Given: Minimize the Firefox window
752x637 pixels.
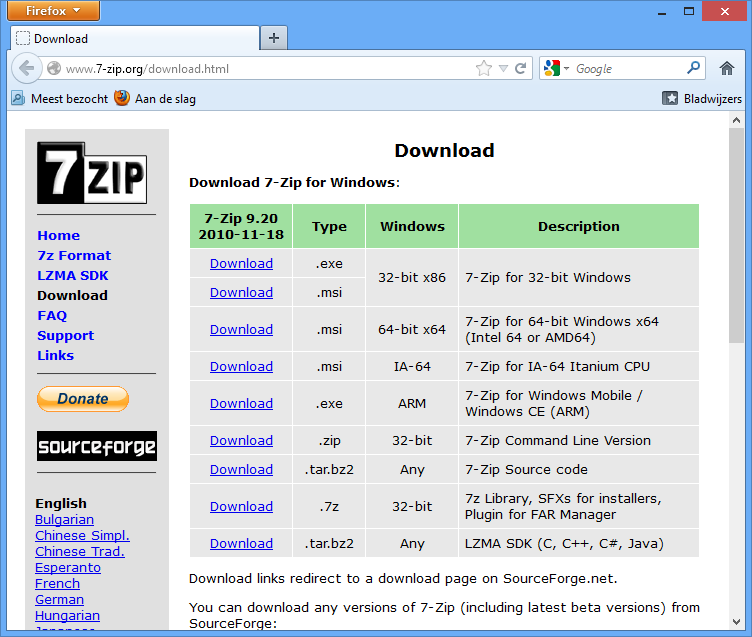Looking at the screenshot, I should (x=662, y=12).
